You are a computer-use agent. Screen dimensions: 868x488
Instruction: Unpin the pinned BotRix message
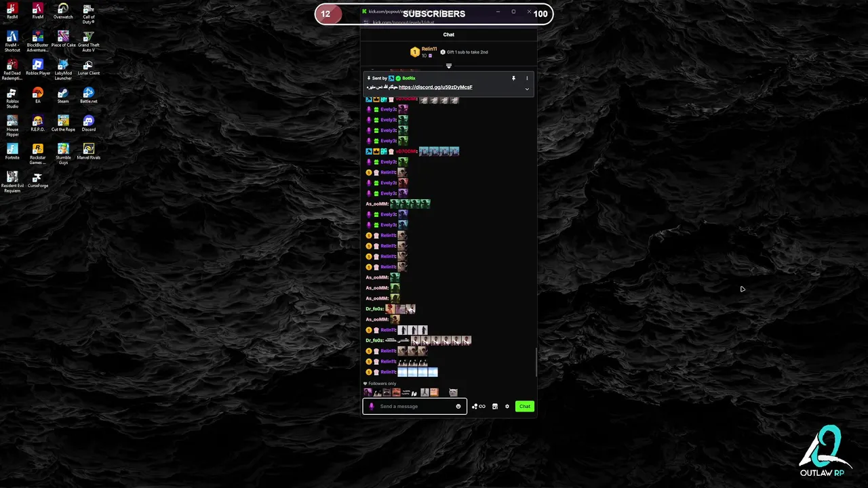[x=513, y=78]
